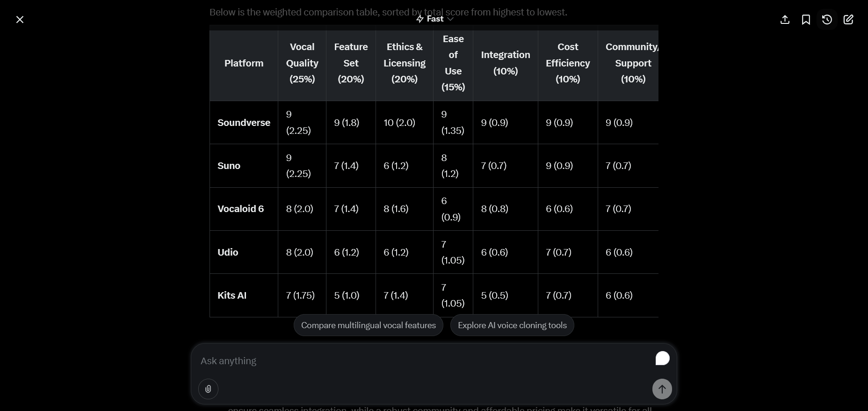Click the share/upload icon
This screenshot has height=411, width=868.
[x=785, y=20]
